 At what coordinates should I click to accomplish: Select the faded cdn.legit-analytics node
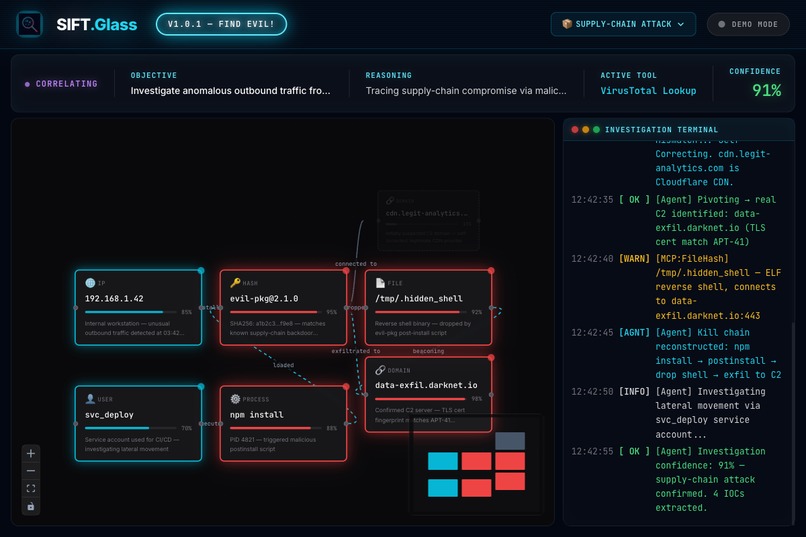[428, 220]
